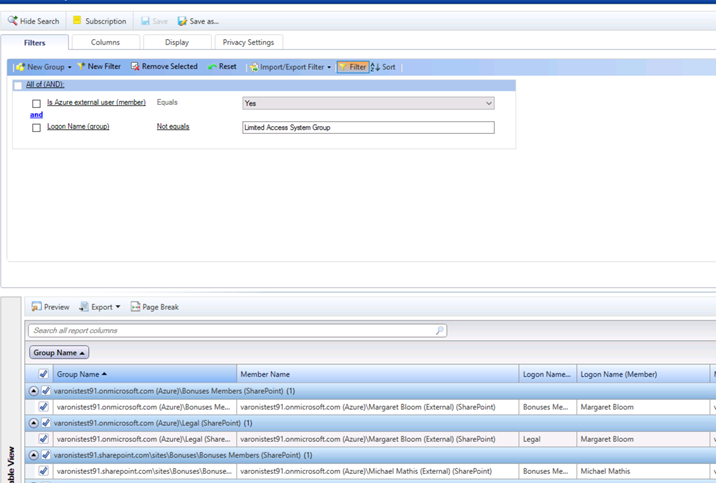Click the Hide Search magnifier icon
The height and width of the screenshot is (483, 716).
[13, 21]
